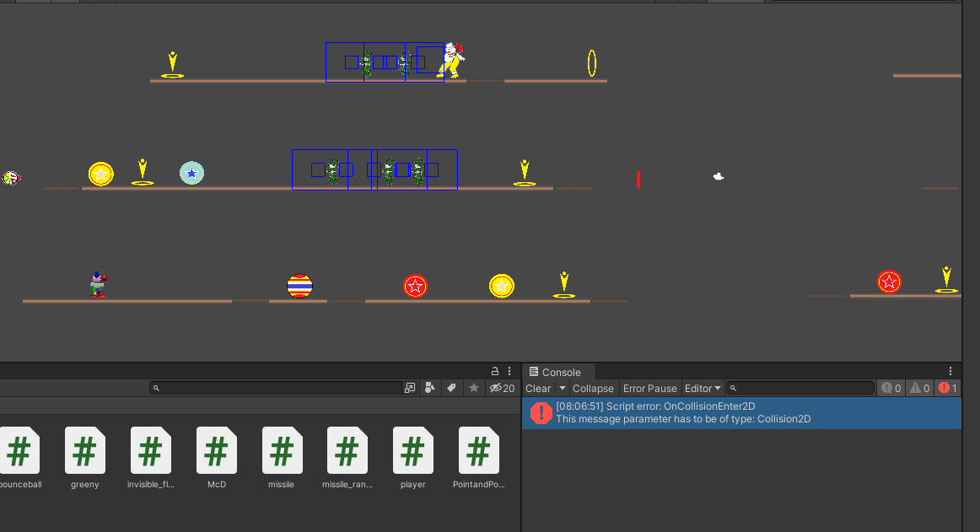
Task: Select gold star coin beside blue star coin
Action: point(100,174)
